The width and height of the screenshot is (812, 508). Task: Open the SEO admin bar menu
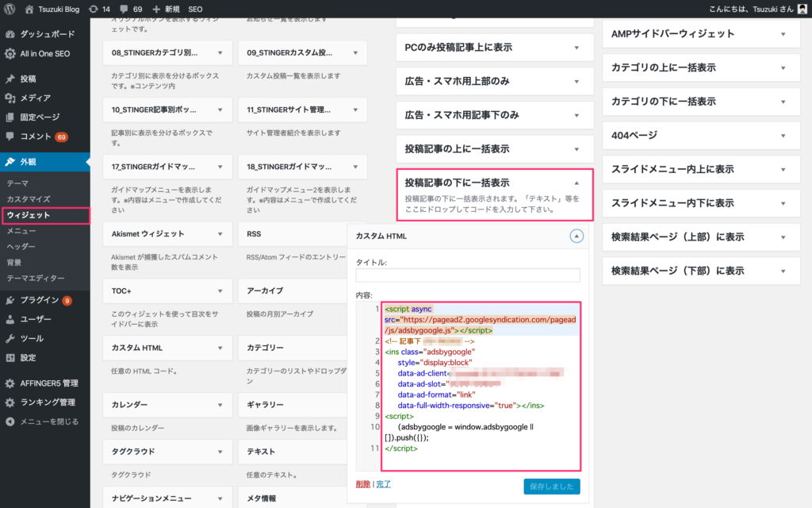tap(195, 10)
